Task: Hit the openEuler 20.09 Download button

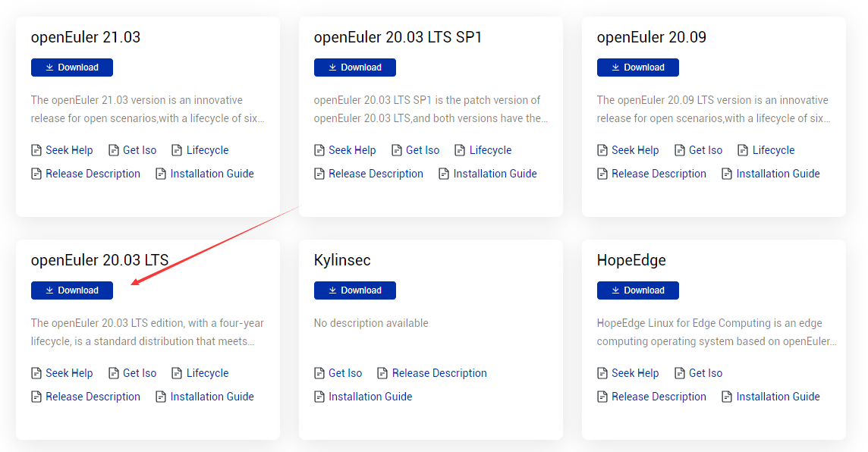Action: [x=638, y=67]
